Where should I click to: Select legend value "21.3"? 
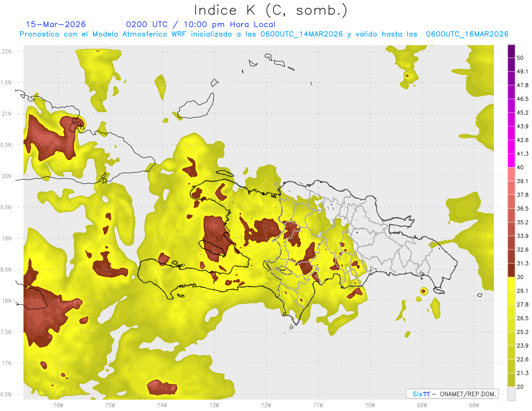[523, 373]
